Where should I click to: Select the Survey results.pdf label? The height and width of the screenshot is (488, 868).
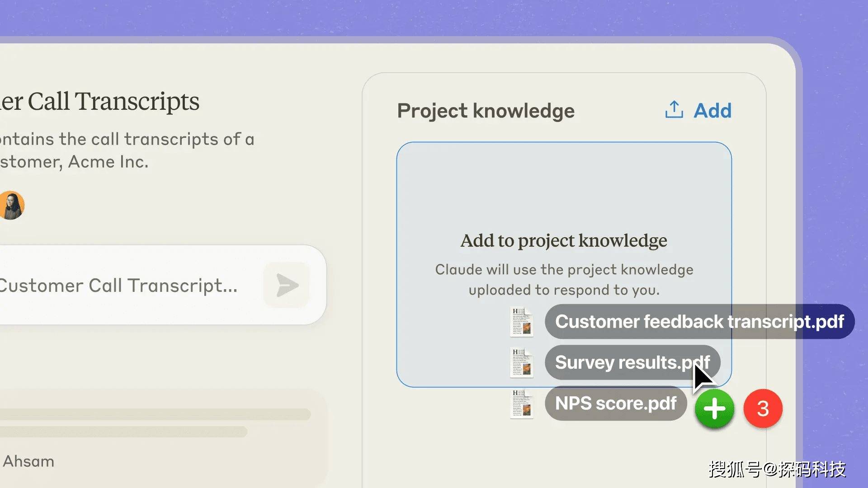[632, 362]
